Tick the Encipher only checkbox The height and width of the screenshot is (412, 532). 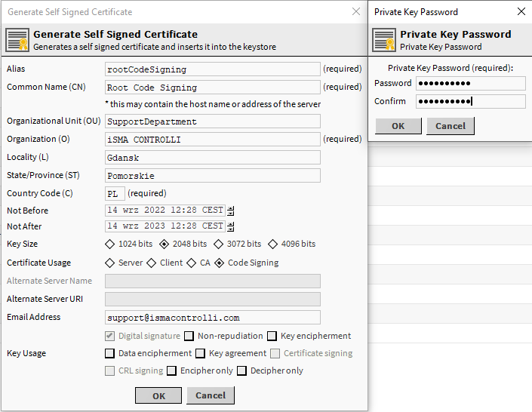pyautogui.click(x=172, y=371)
